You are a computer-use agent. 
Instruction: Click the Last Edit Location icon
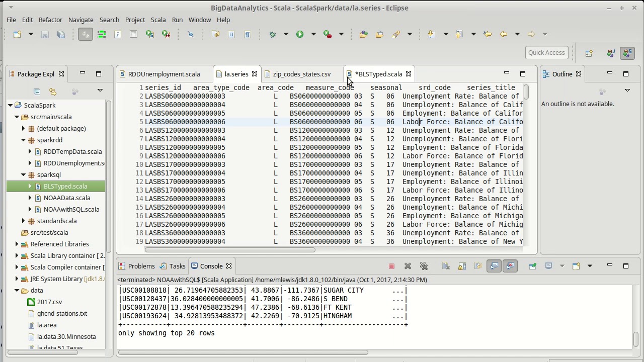(x=488, y=34)
